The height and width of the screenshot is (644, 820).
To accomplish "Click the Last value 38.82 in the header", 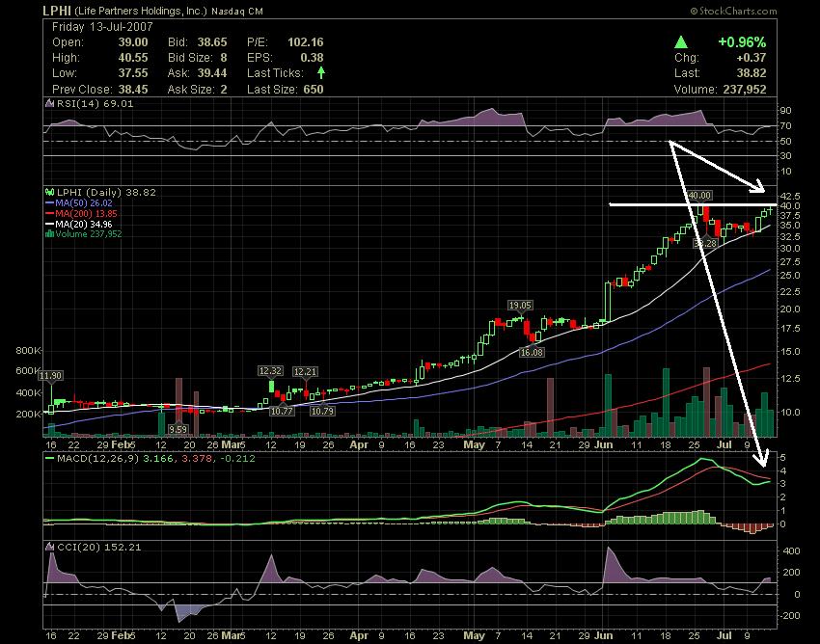I will coord(752,73).
